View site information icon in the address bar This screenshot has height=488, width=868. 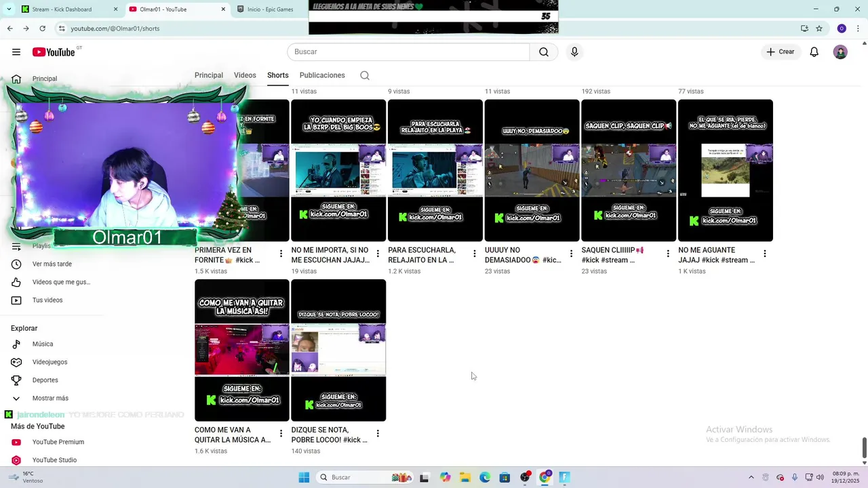(62, 28)
